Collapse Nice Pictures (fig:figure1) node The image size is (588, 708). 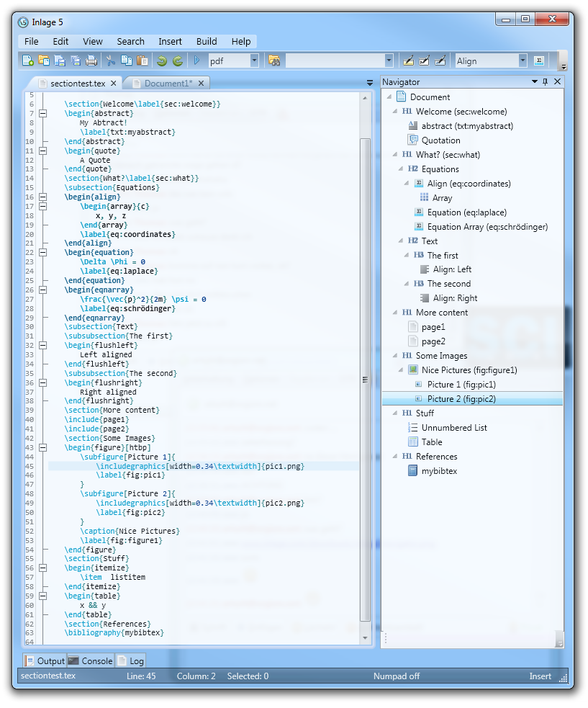[x=401, y=369]
